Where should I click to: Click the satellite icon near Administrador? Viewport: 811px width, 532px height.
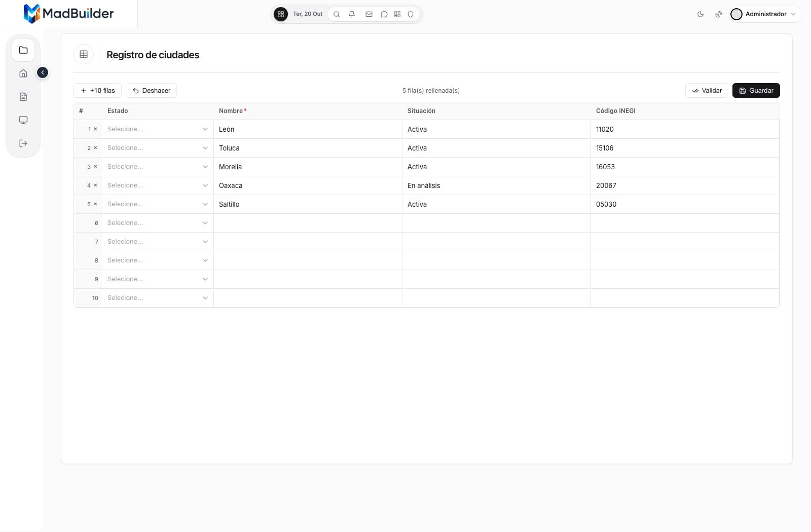[x=718, y=14]
